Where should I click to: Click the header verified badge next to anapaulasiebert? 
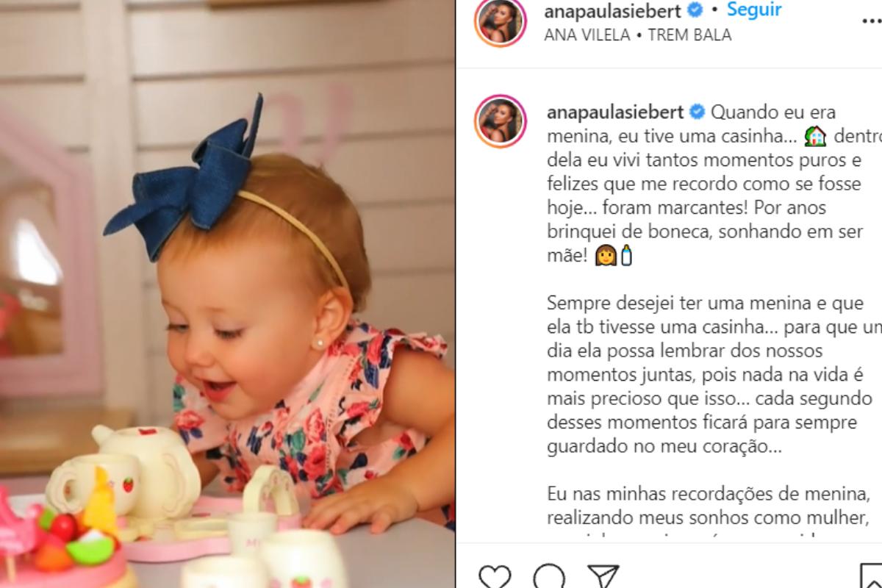[695, 10]
